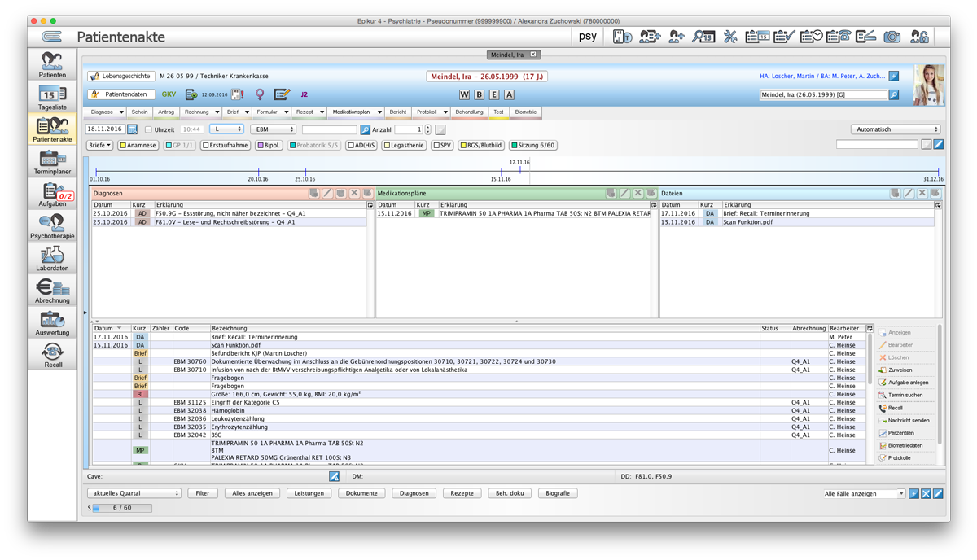Select the Bericht tab
The width and height of the screenshot is (977, 560).
pyautogui.click(x=398, y=112)
